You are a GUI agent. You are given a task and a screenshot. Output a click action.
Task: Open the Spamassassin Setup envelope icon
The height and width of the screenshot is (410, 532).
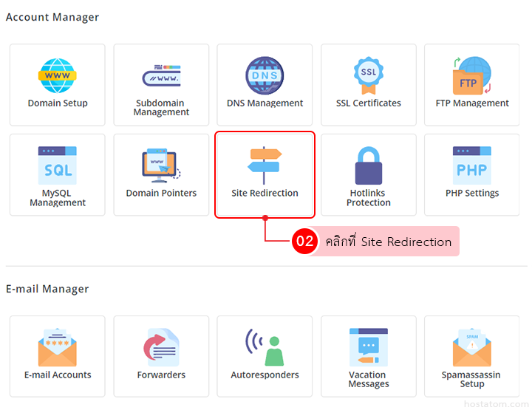pos(472,347)
